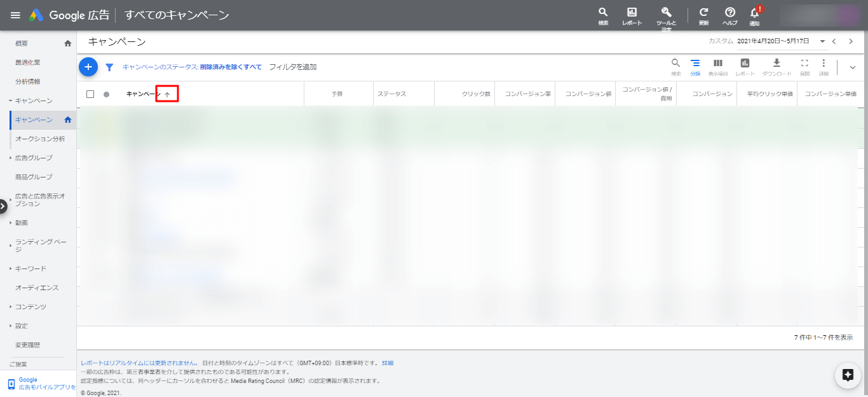Image resolution: width=868 pixels, height=397 pixels.
Task: Expand the ランディングページ sidebar section
Action: click(x=10, y=246)
